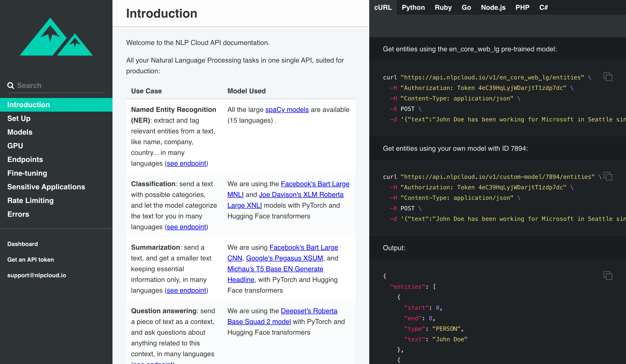This screenshot has width=626, height=364.
Task: Click the Output: label
Action: pos(394,248)
